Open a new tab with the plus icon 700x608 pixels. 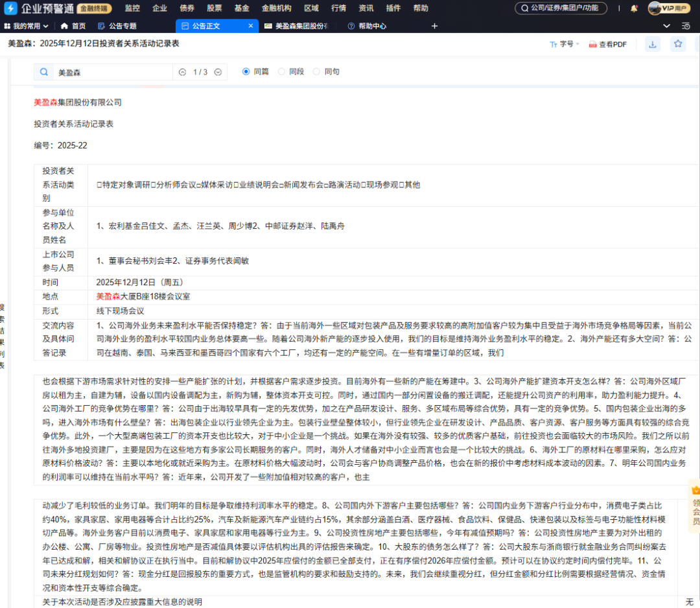434,26
